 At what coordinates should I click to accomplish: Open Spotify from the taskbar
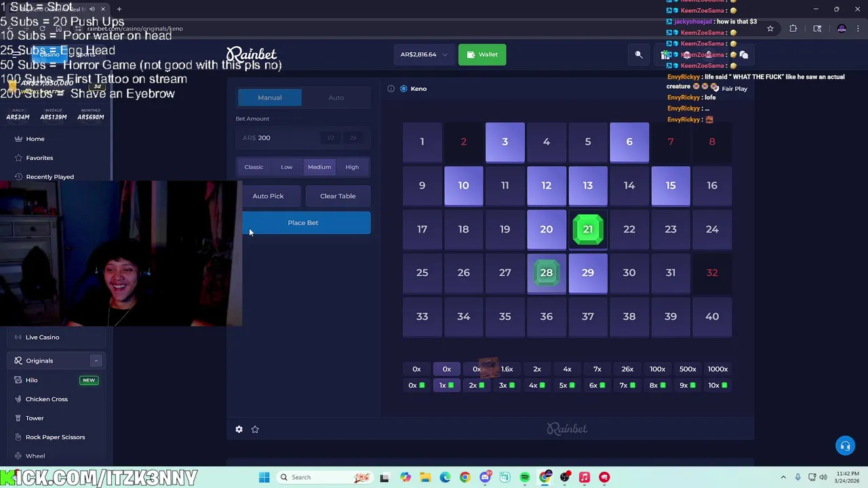525,477
